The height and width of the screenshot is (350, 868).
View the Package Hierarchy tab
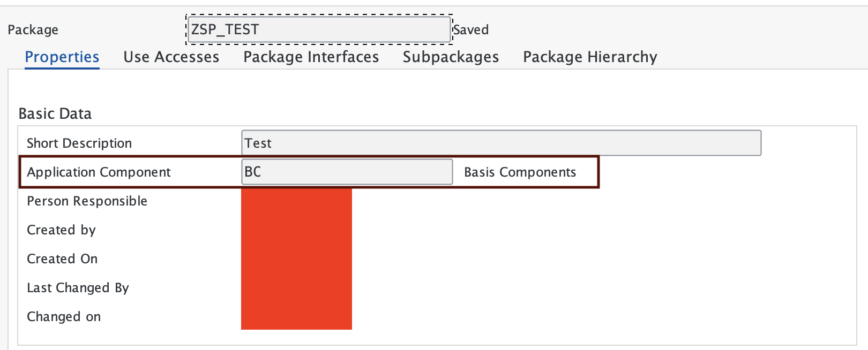[589, 57]
